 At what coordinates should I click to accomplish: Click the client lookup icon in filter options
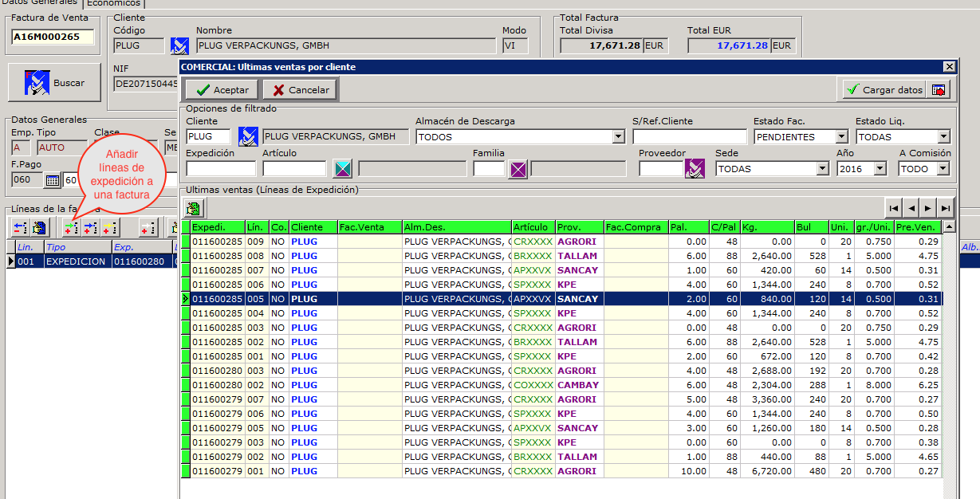coord(248,136)
